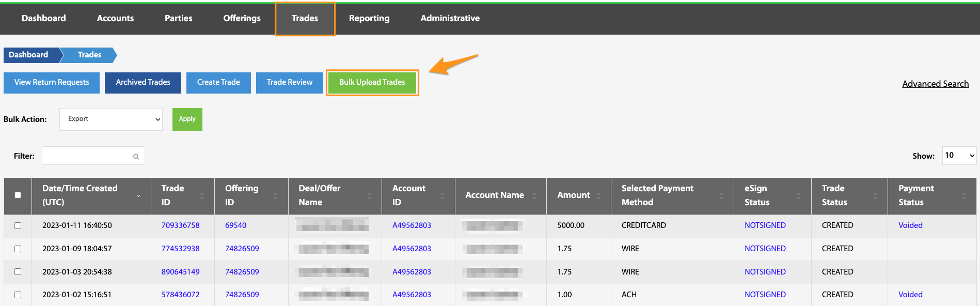980x306 pixels.
Task: Go to the Dashboard breadcrumb
Action: [31, 55]
